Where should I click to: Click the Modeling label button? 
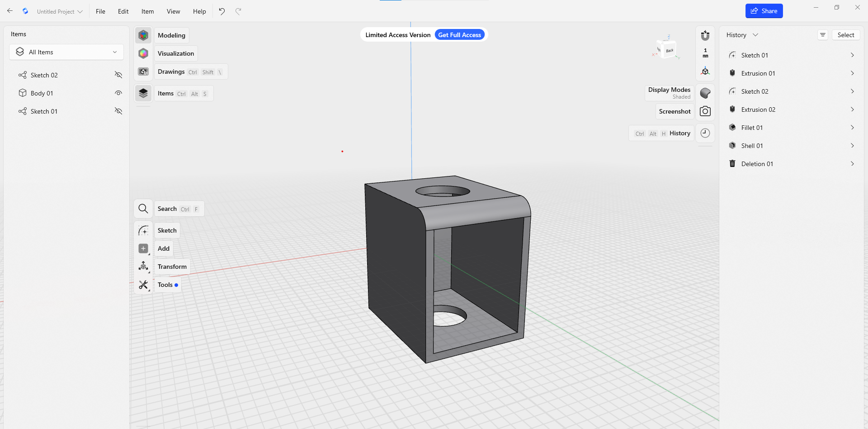[x=171, y=35]
